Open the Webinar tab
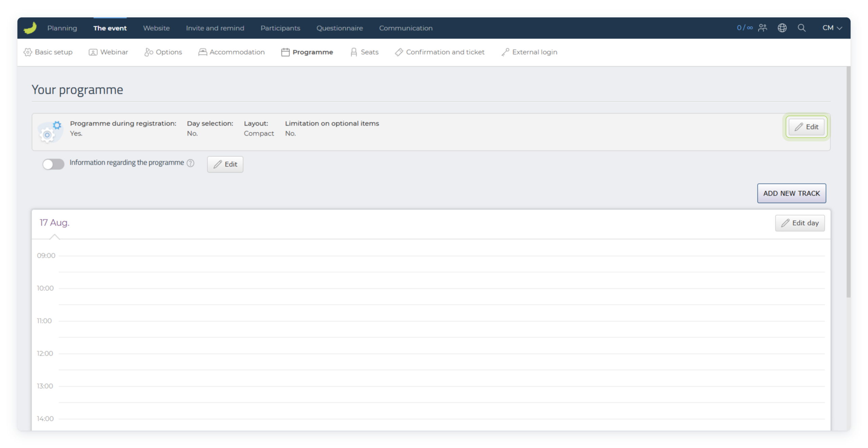868x448 pixels. tap(108, 52)
